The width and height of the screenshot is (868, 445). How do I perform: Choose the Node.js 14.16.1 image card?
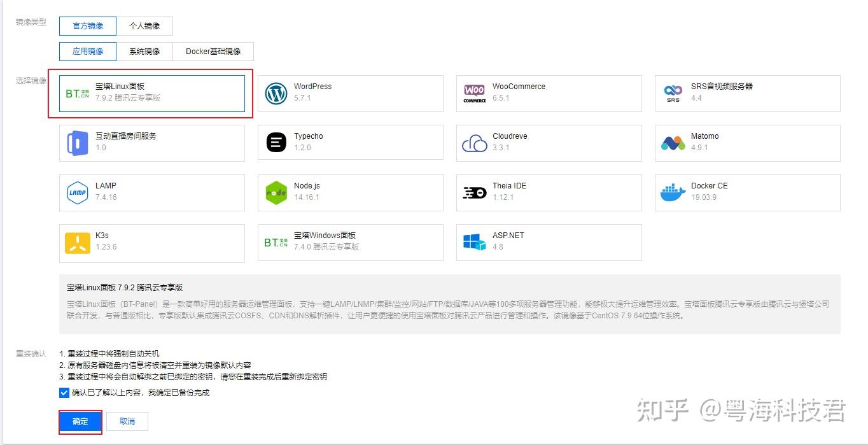(x=351, y=193)
